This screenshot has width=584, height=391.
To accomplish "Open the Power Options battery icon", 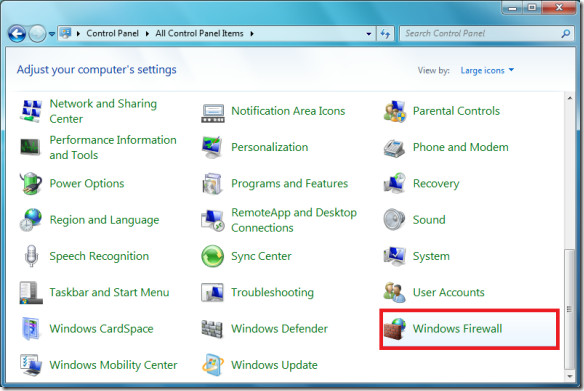I will (x=31, y=183).
